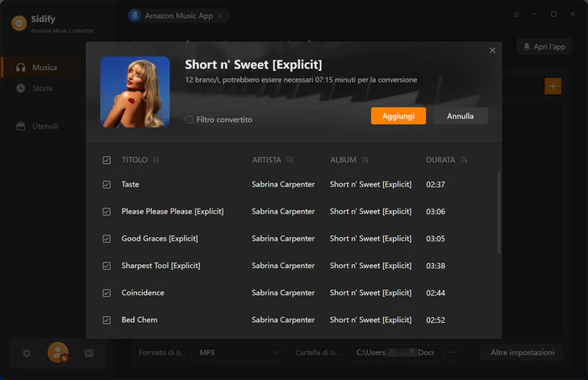Close the Short n' Sweet dialog
This screenshot has width=588, height=380.
coord(492,50)
